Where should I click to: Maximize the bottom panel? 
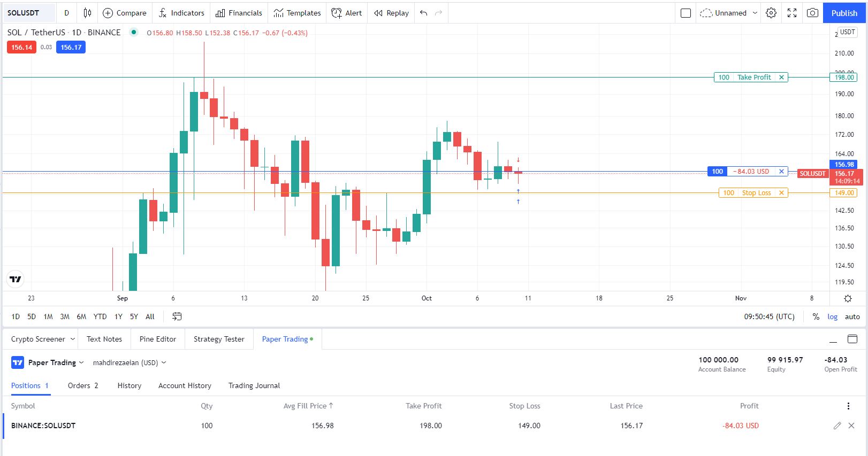[852, 339]
